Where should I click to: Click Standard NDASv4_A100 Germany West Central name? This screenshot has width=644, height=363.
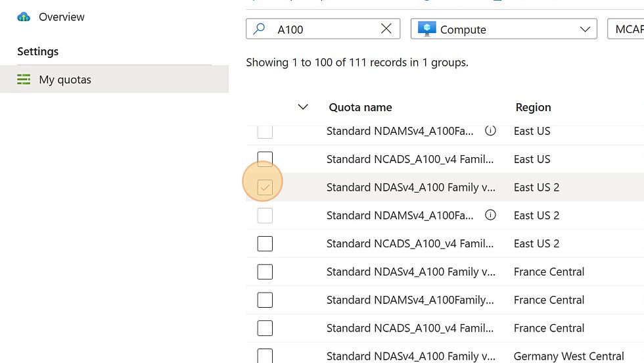coord(411,356)
